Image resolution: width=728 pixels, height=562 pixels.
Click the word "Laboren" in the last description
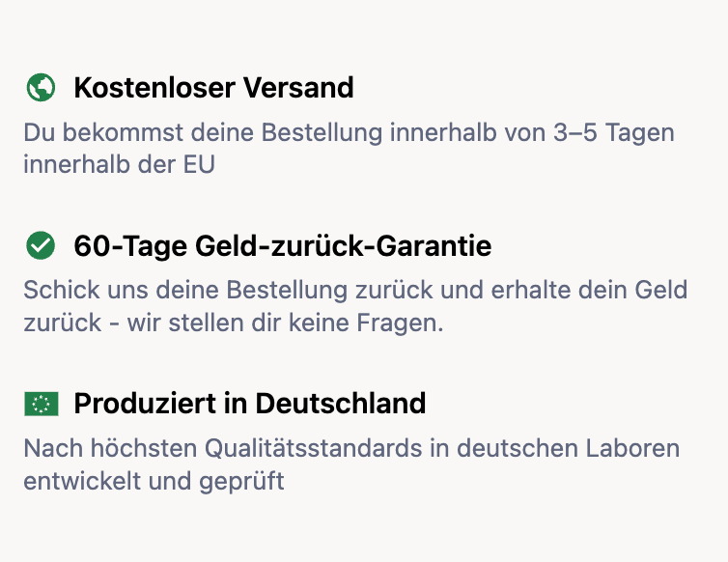pyautogui.click(x=636, y=449)
